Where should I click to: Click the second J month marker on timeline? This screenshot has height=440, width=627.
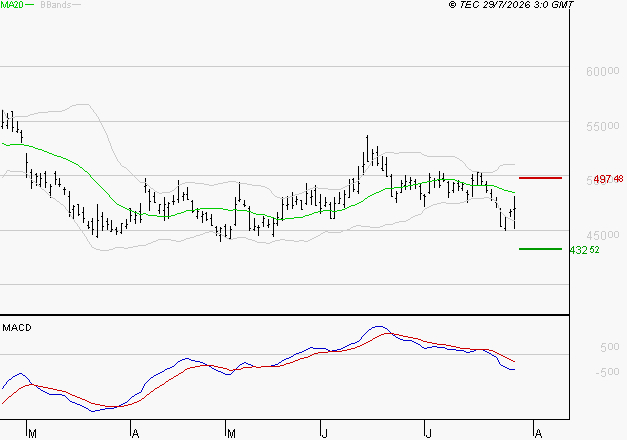pyautogui.click(x=428, y=434)
